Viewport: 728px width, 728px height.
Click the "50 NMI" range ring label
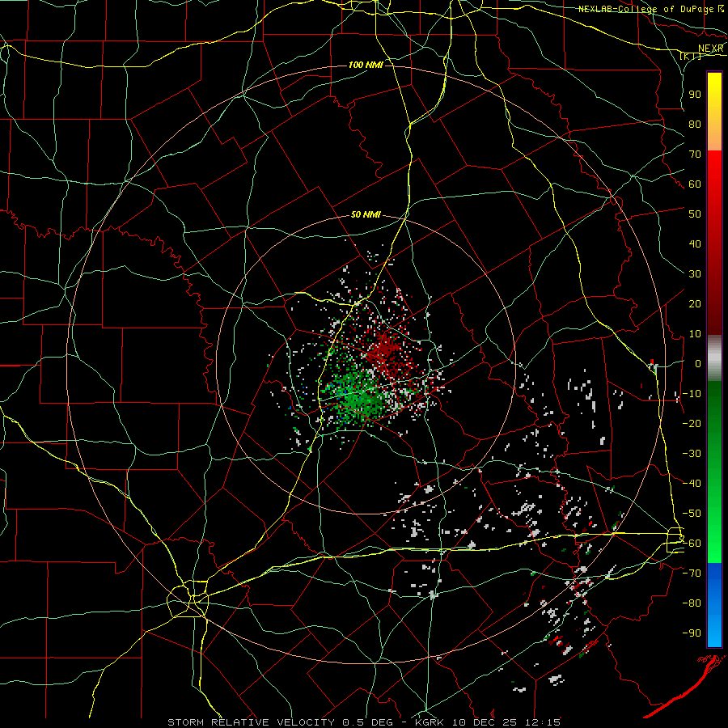click(366, 214)
